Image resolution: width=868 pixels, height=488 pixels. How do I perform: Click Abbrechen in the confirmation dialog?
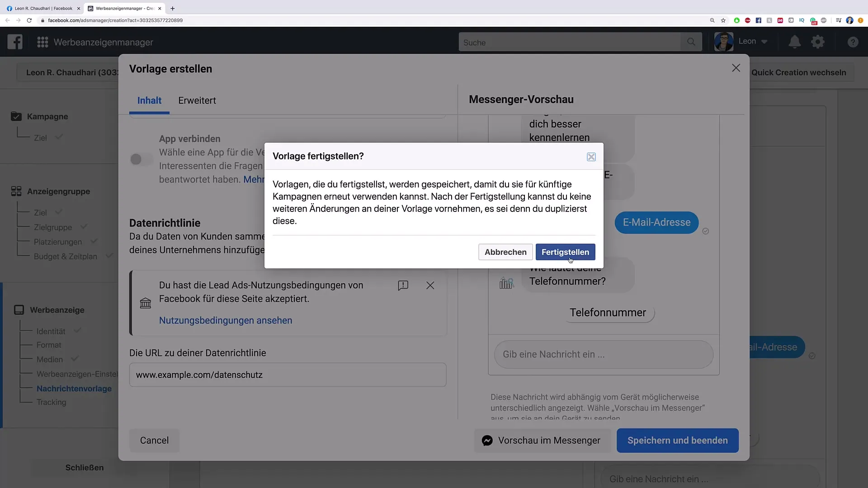click(x=505, y=252)
